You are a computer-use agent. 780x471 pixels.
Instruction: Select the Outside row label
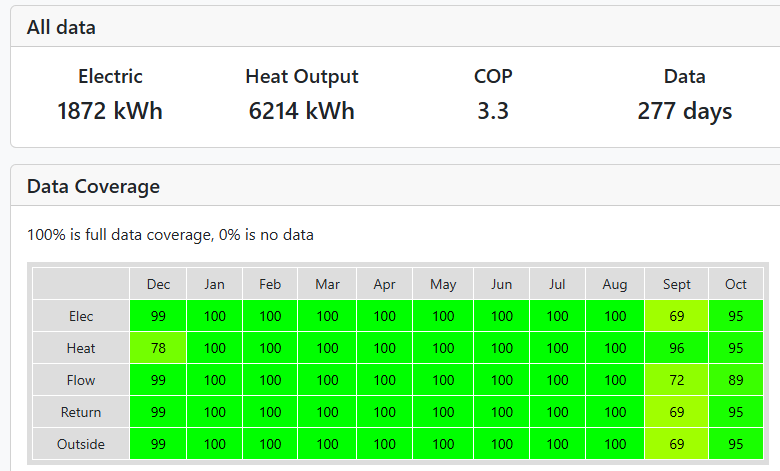pos(81,444)
